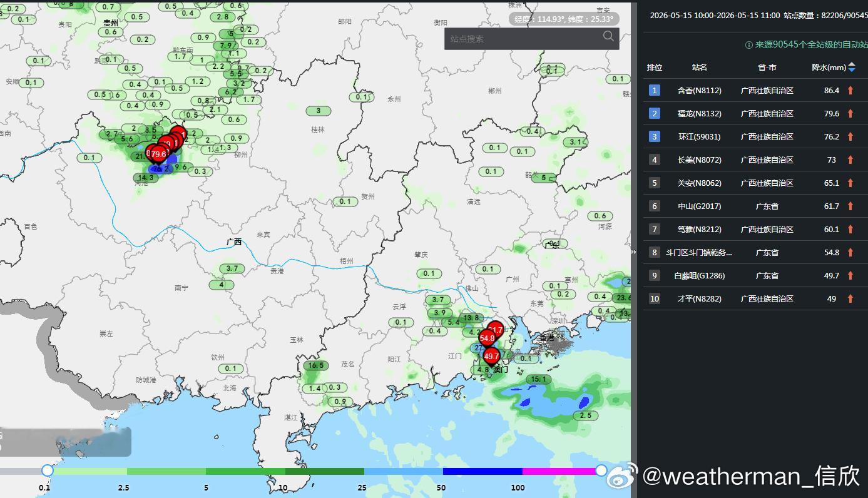The height and width of the screenshot is (498, 868).
Task: Select the 福龙(N8132) ranking row
Action: pyautogui.click(x=755, y=114)
